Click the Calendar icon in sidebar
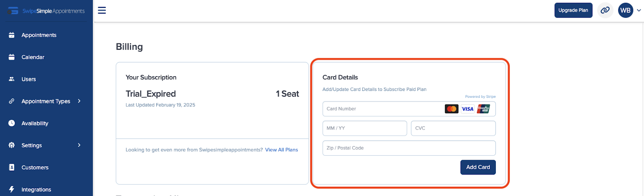Viewport: 644px width, 196px height. pos(12,57)
